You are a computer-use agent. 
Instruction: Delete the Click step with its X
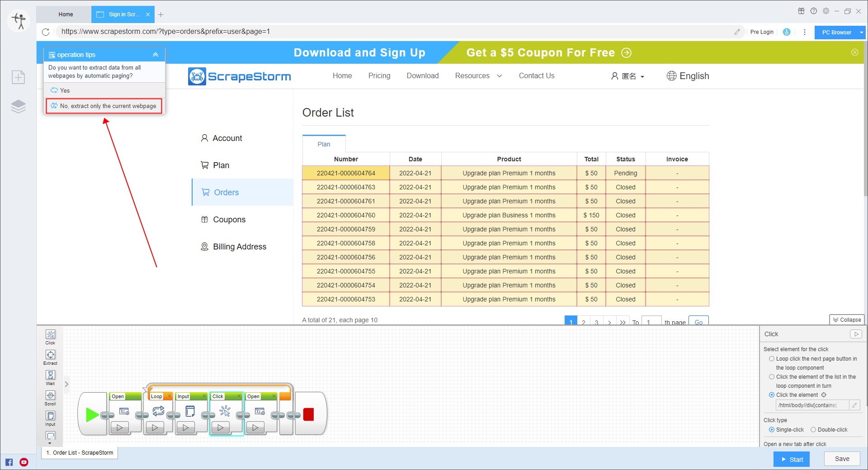coord(239,396)
